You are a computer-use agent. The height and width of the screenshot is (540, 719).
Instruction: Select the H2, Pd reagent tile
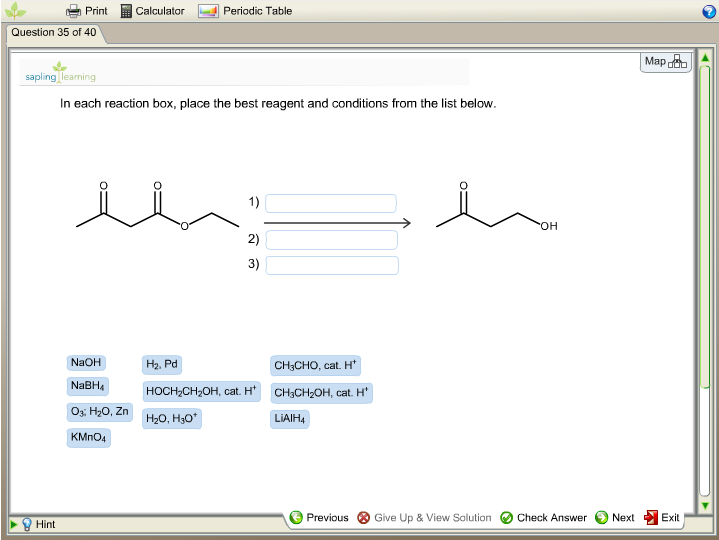(162, 364)
